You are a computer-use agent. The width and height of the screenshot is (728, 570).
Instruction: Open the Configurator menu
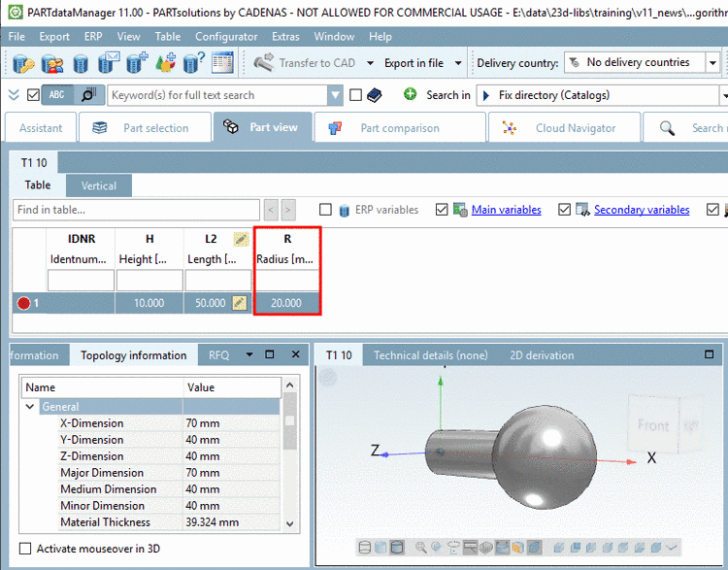tap(226, 37)
